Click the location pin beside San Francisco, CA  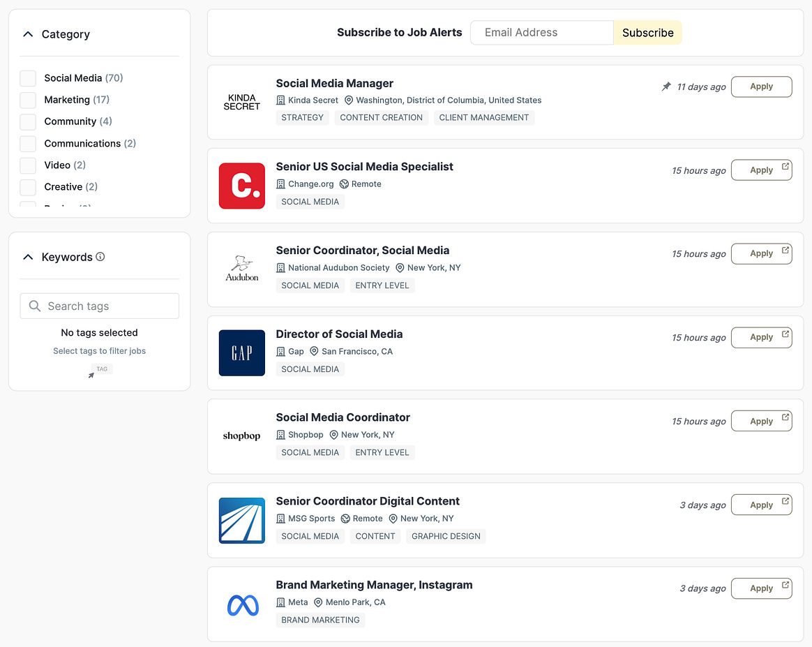[x=314, y=351]
